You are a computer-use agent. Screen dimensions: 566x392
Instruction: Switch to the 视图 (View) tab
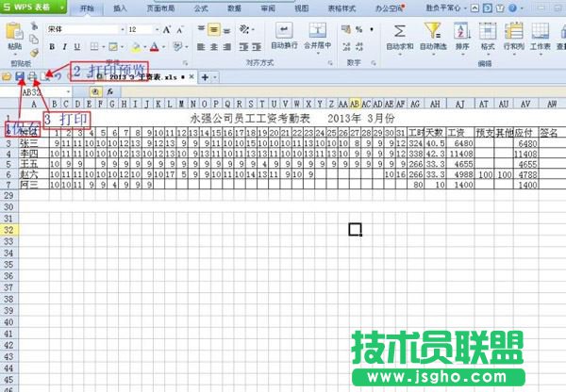coord(302,8)
